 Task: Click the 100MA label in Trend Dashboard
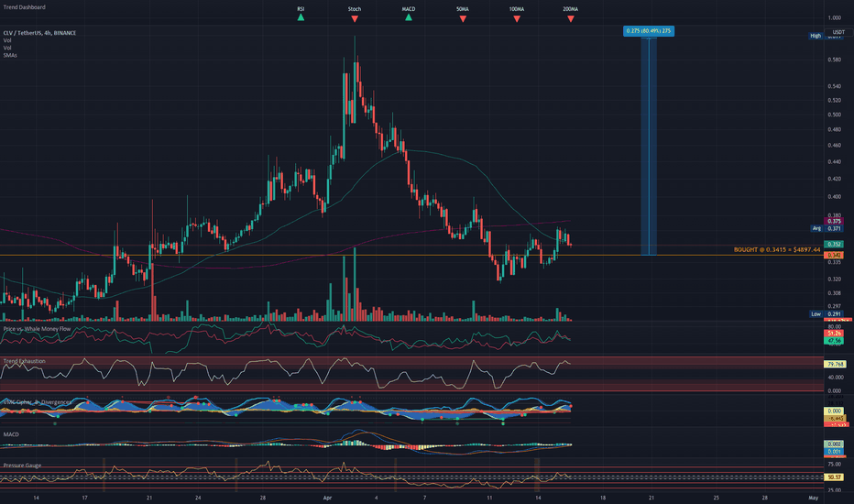[516, 9]
